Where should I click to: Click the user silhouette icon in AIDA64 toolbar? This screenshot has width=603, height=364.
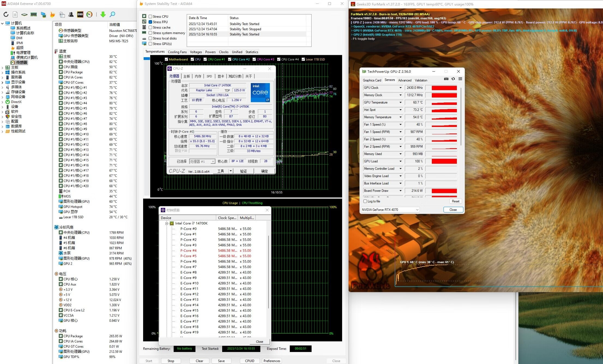tap(71, 14)
